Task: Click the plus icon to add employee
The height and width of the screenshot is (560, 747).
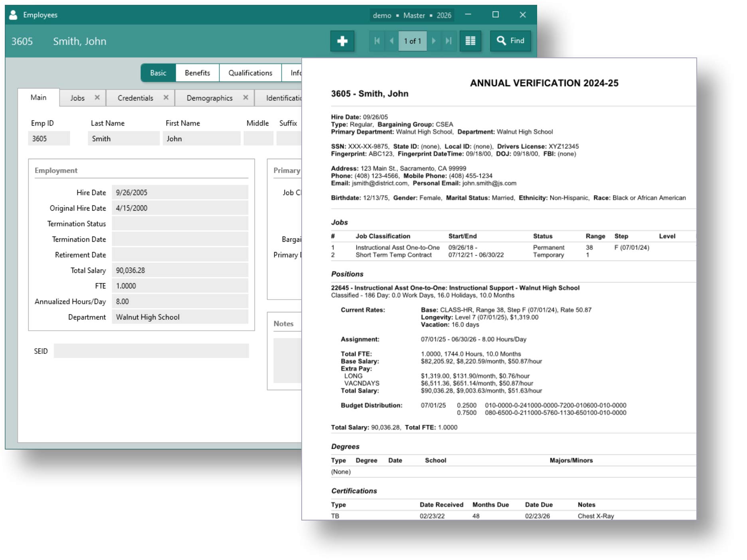Action: click(342, 41)
